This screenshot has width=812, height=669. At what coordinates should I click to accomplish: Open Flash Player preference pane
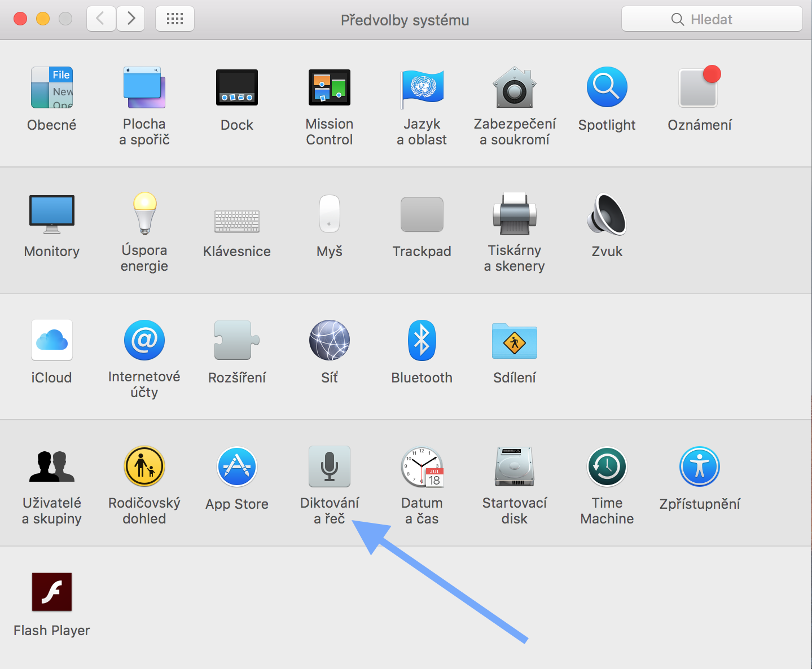tap(52, 592)
